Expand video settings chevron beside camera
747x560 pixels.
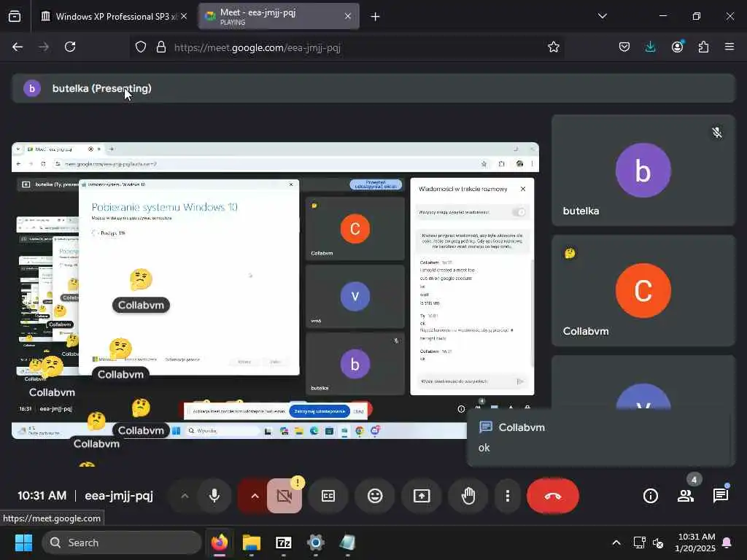point(255,496)
